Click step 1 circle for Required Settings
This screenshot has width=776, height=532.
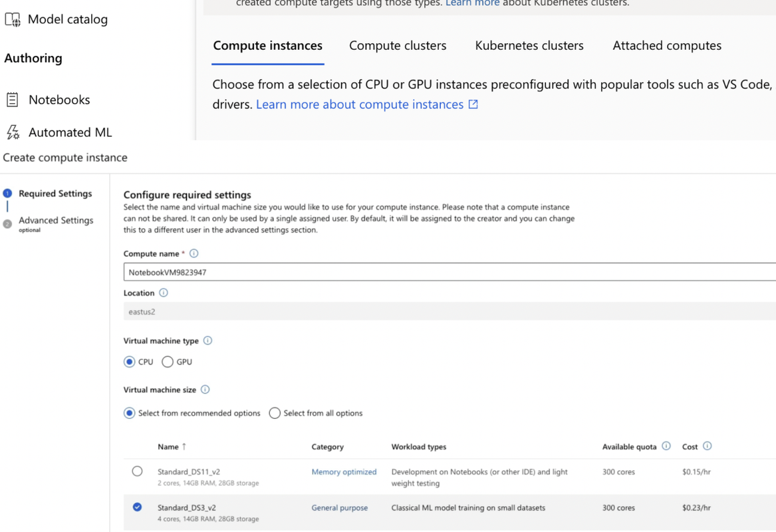point(7,193)
